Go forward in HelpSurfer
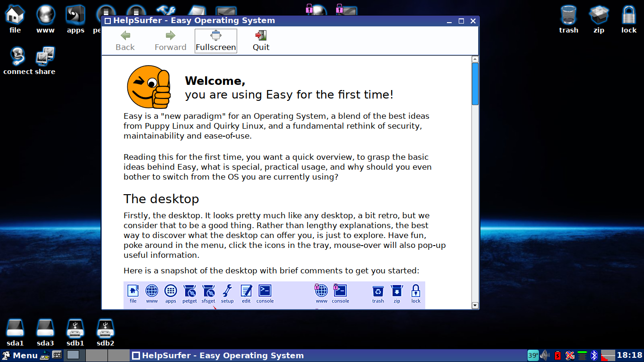The image size is (644, 362). 170,41
